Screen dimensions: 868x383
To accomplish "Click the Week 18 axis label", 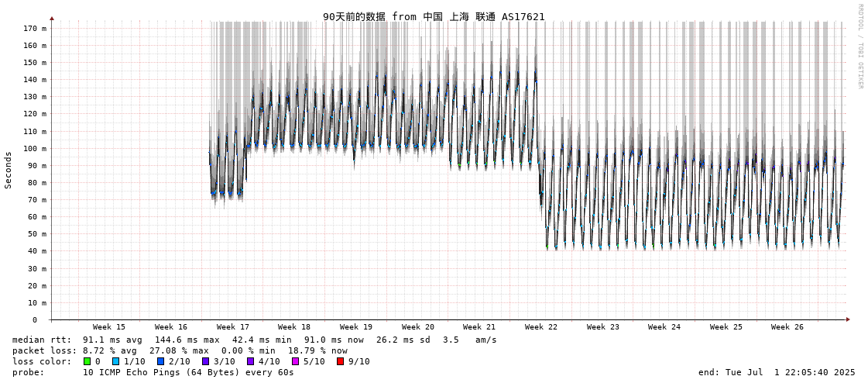I will [294, 327].
